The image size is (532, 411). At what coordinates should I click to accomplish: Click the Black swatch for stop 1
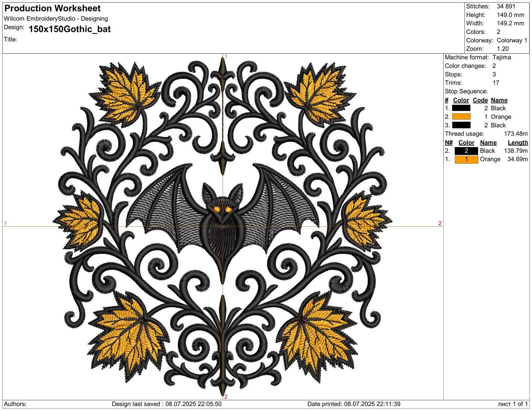[x=461, y=108]
